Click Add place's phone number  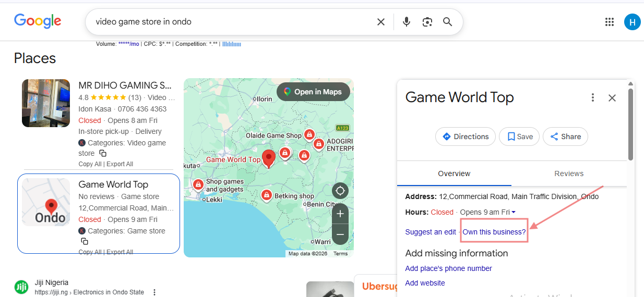pos(448,268)
